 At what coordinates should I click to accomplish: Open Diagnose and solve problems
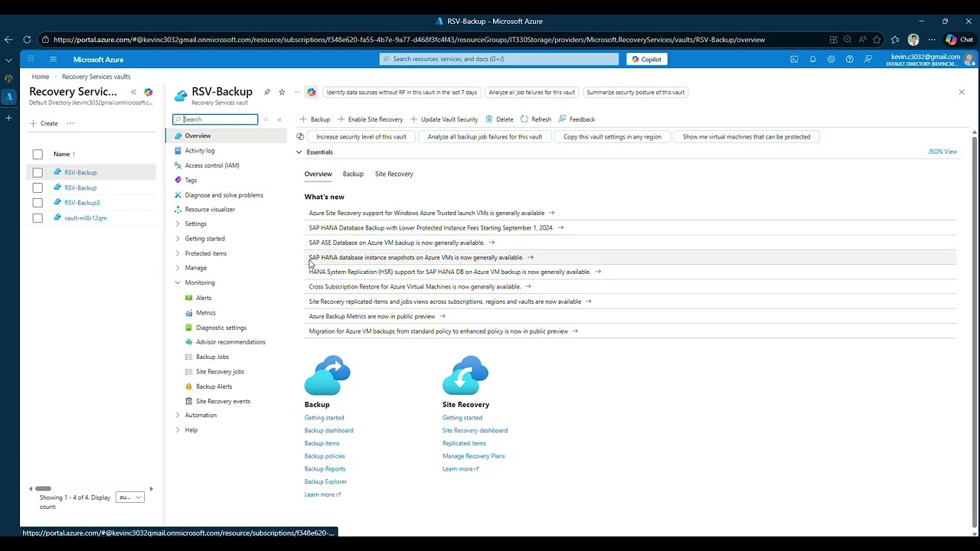pos(226,195)
